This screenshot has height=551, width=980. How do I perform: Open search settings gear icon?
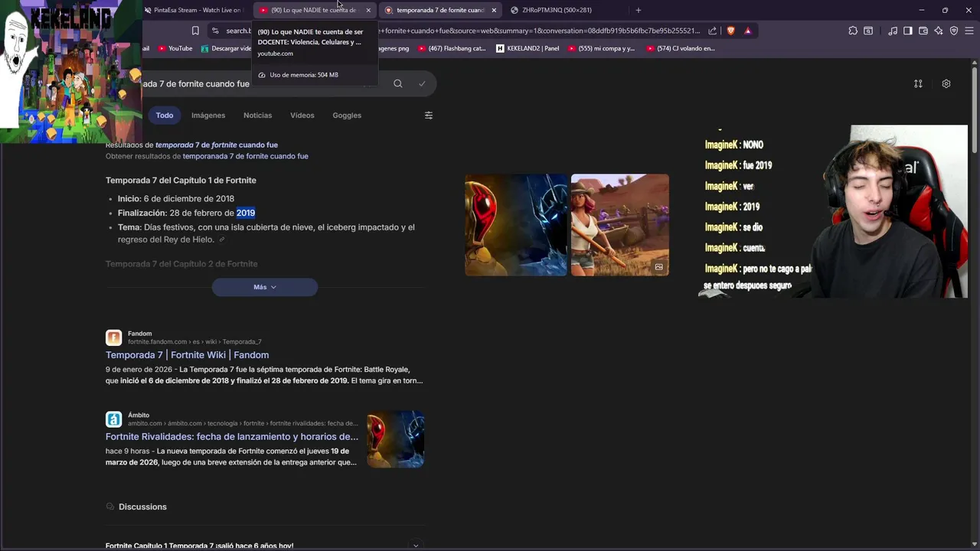click(946, 83)
